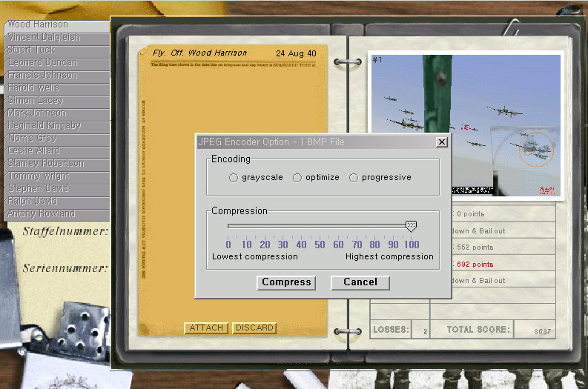The image size is (588, 389).
Task: Click the Cancel button in JPEG dialog
Action: click(360, 282)
